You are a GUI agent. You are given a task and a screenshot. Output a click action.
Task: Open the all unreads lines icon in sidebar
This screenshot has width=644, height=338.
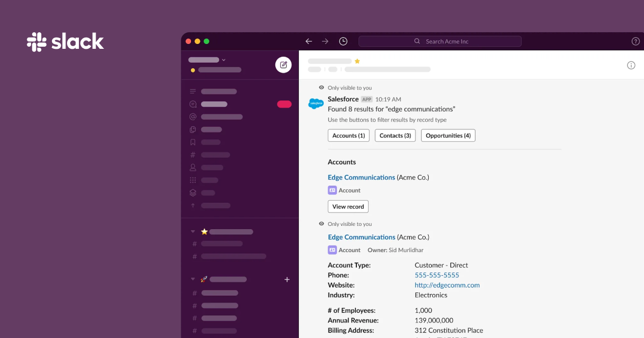coord(193,91)
